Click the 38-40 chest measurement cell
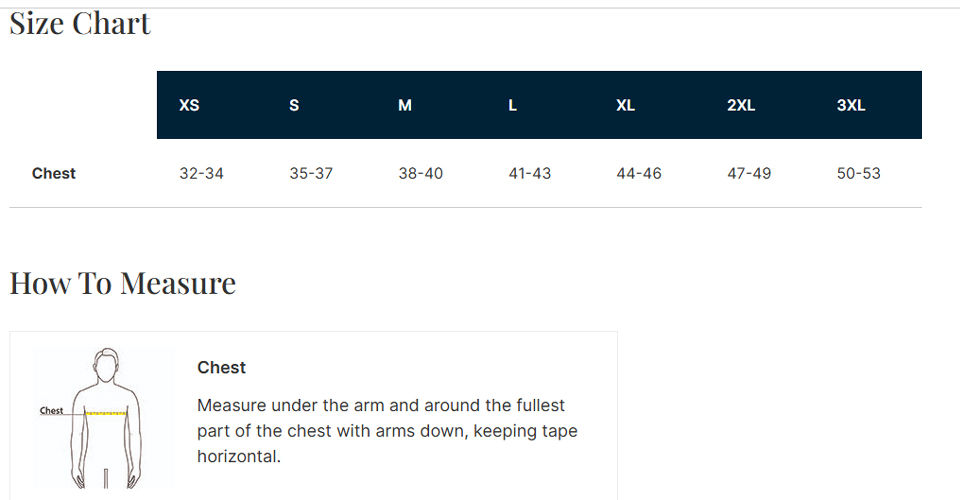The height and width of the screenshot is (500, 960). point(421,173)
